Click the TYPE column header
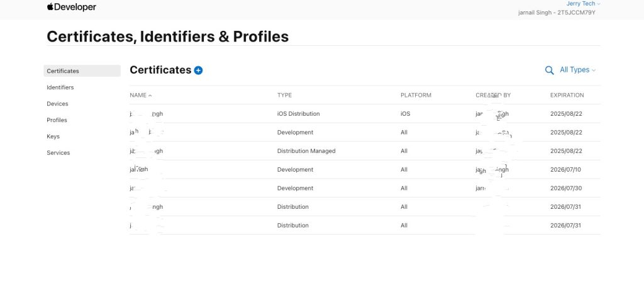Viewport: 644px width, 300px height. pyautogui.click(x=284, y=95)
